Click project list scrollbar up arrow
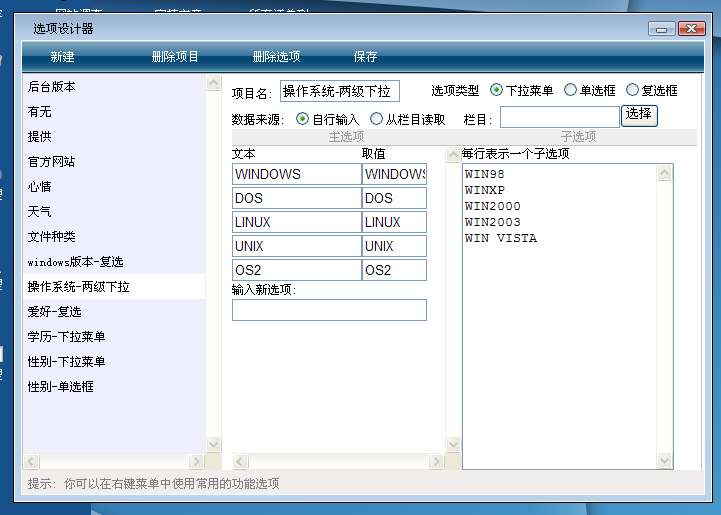 pos(213,83)
